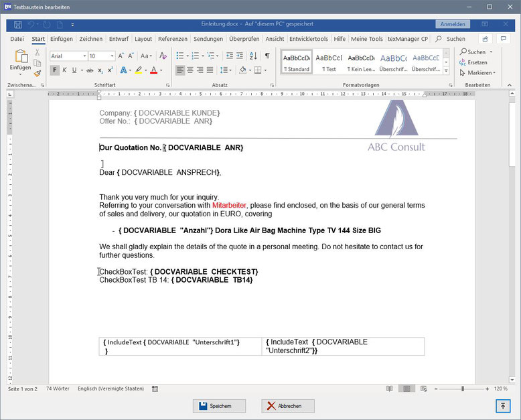
Task: Switch to Web Layout view icon
Action: pos(424,389)
